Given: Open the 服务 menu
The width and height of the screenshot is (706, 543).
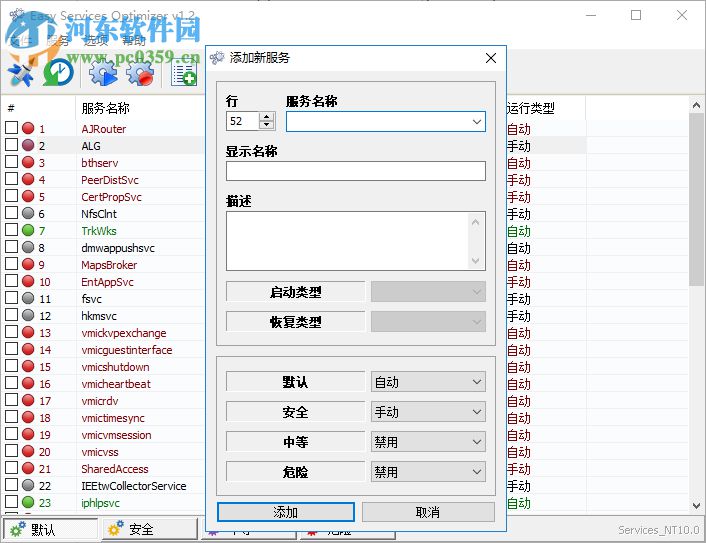Looking at the screenshot, I should [x=58, y=41].
